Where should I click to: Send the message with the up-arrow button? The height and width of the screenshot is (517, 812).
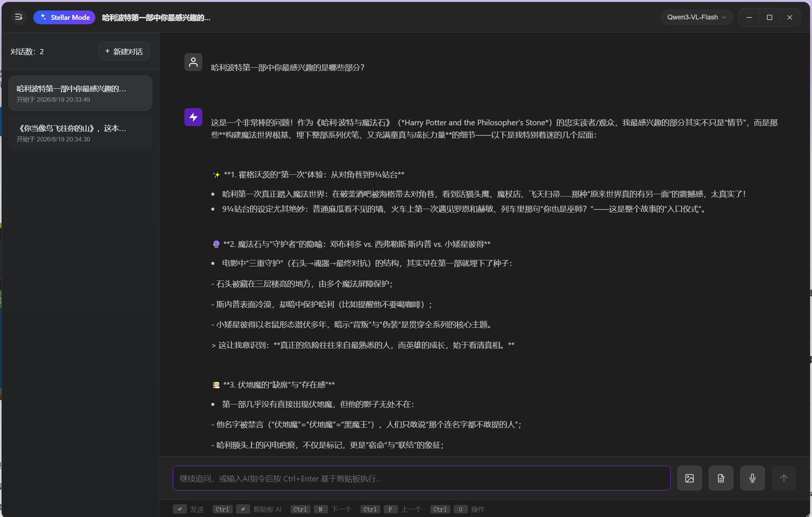[x=784, y=478]
